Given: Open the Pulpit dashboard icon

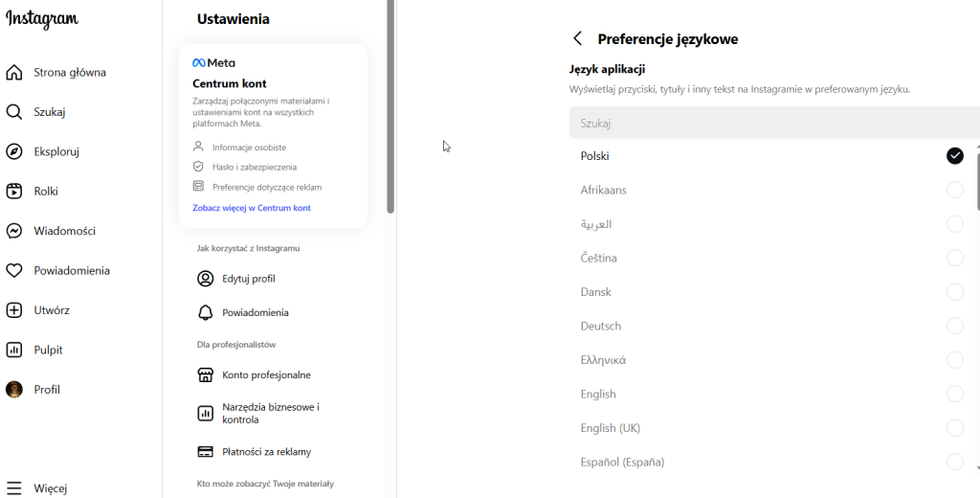Looking at the screenshot, I should click(14, 351).
